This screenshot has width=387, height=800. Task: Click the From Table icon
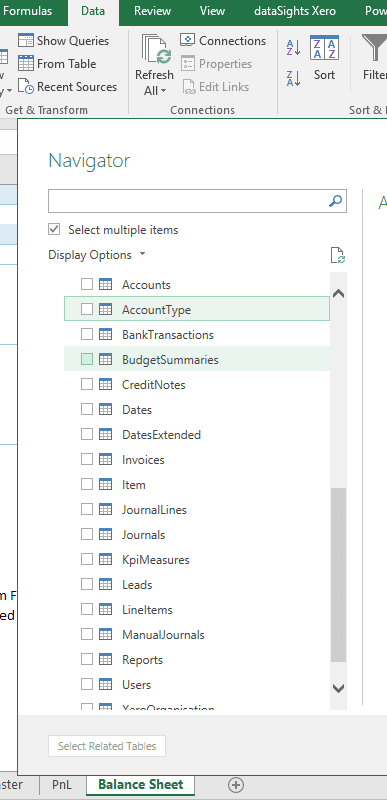click(x=25, y=64)
